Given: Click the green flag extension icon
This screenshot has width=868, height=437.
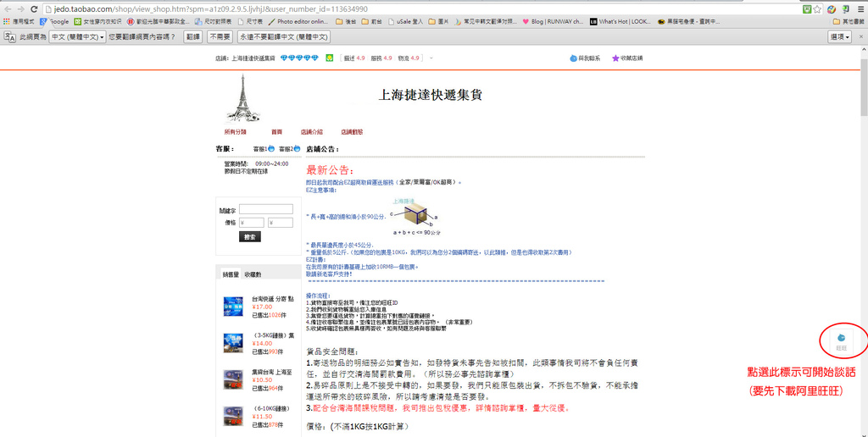Looking at the screenshot, I should coord(845,8).
